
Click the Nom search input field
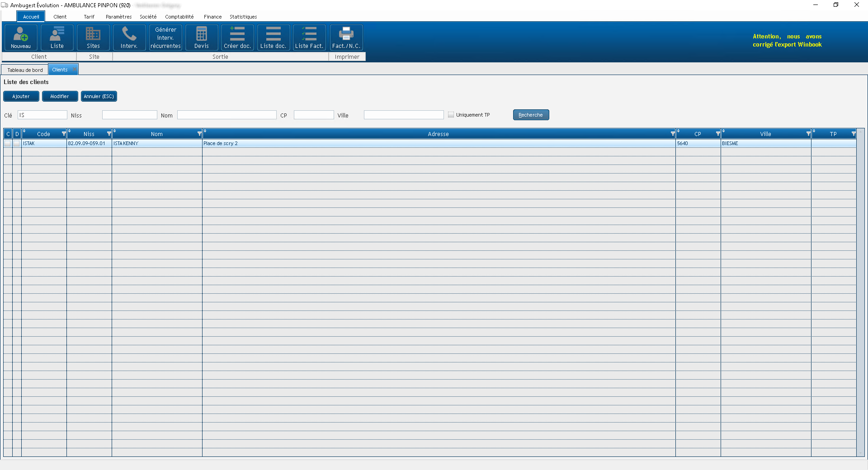(x=226, y=115)
